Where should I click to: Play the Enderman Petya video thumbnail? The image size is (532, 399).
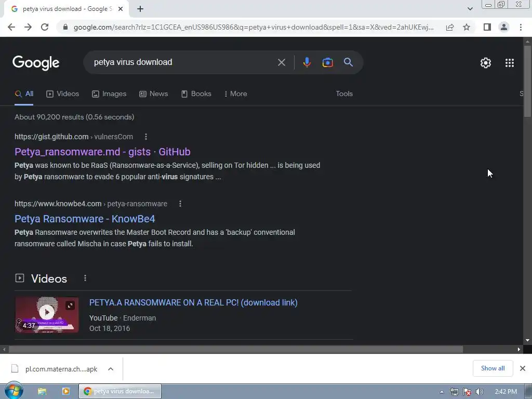(x=47, y=315)
